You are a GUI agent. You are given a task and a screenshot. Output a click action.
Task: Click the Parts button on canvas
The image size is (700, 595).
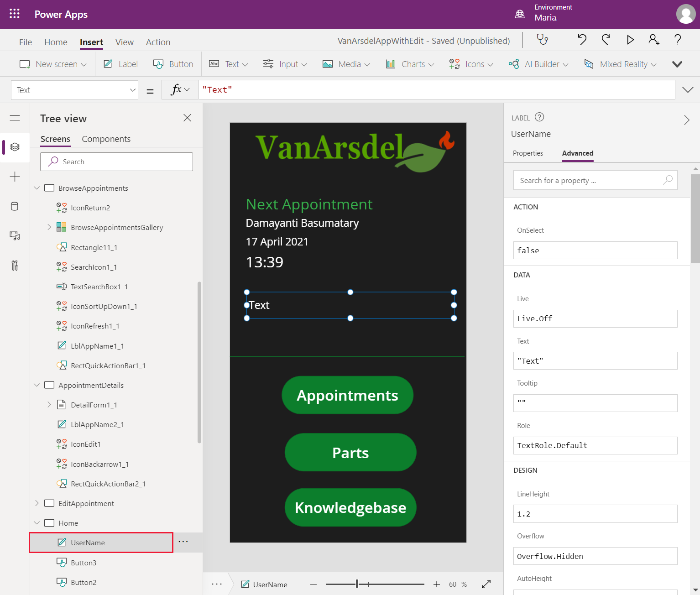pos(350,452)
